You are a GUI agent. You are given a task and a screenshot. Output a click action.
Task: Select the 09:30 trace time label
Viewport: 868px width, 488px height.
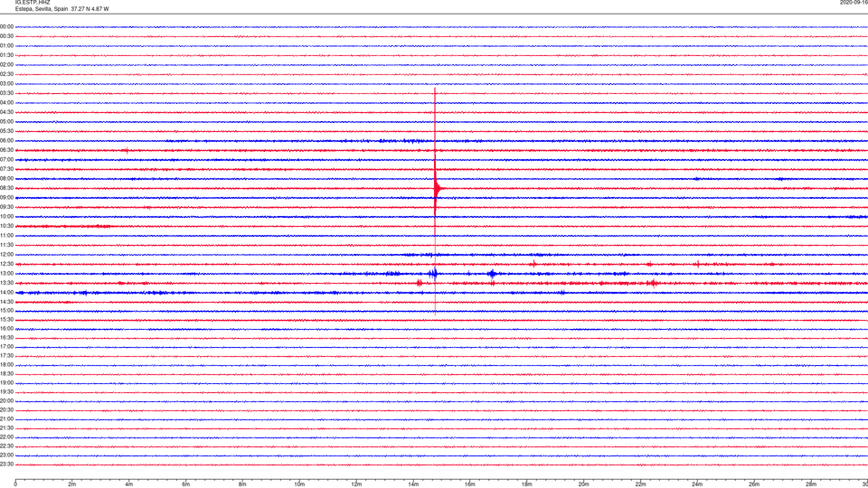(x=6, y=207)
